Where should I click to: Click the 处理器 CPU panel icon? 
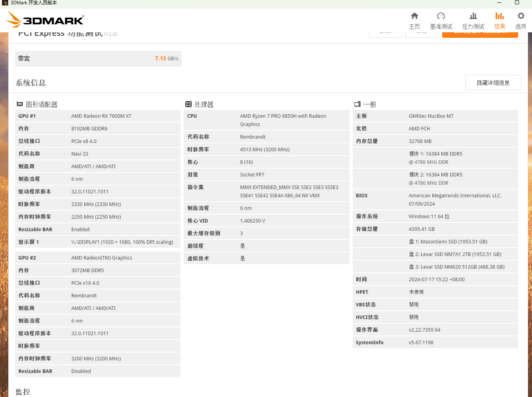pyautogui.click(x=188, y=104)
